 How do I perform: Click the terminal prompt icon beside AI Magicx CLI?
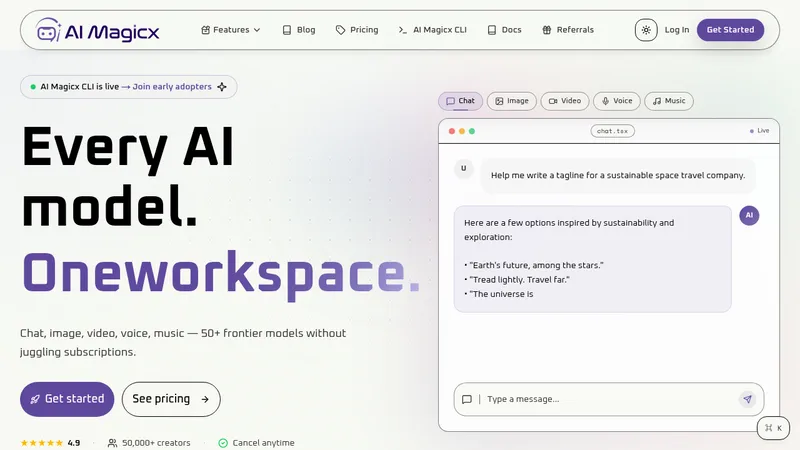403,30
